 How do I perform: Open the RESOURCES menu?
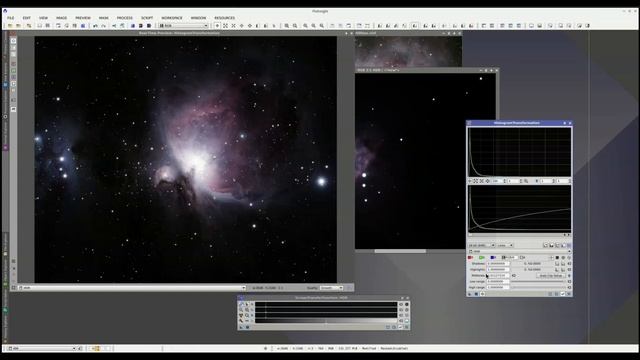click(224, 18)
